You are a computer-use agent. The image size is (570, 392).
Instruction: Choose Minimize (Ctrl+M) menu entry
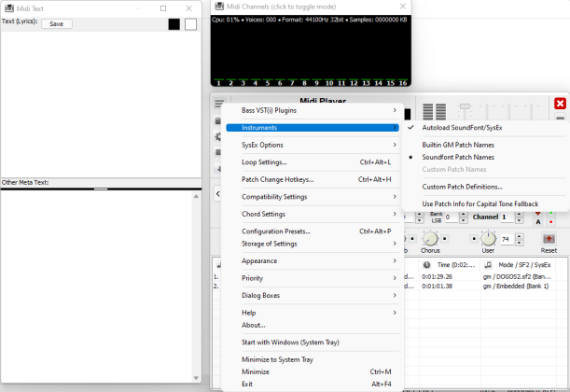(313, 371)
